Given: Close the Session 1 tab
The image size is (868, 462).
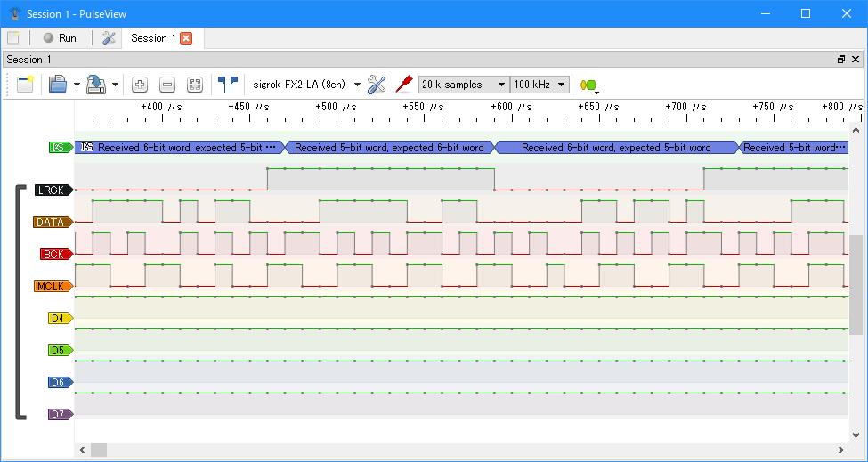Looking at the screenshot, I should click(x=187, y=38).
